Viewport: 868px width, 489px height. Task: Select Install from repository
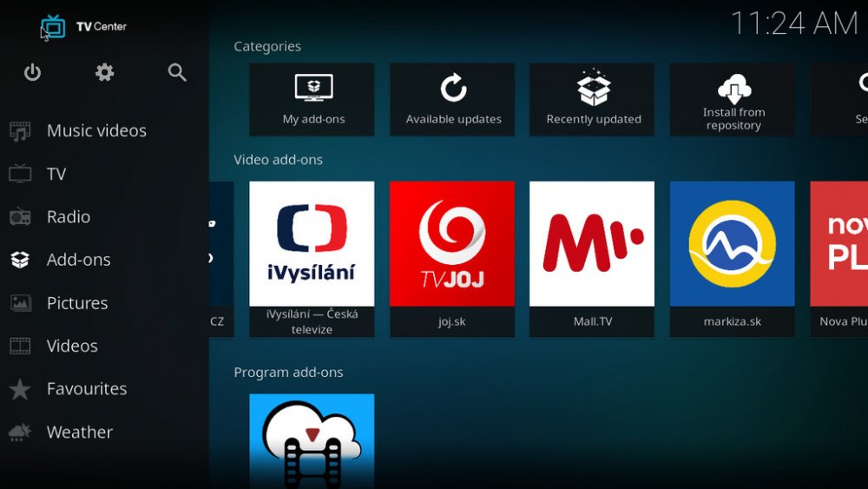pyautogui.click(x=733, y=100)
